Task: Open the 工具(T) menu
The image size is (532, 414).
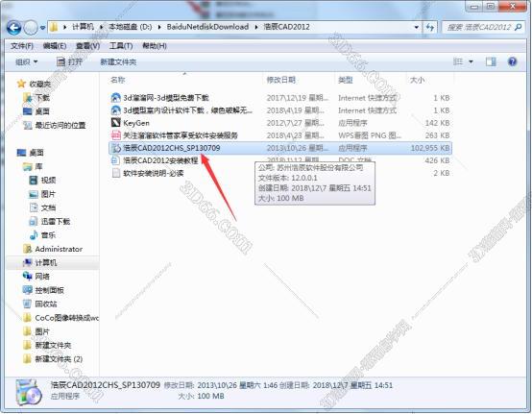Action: [x=121, y=46]
